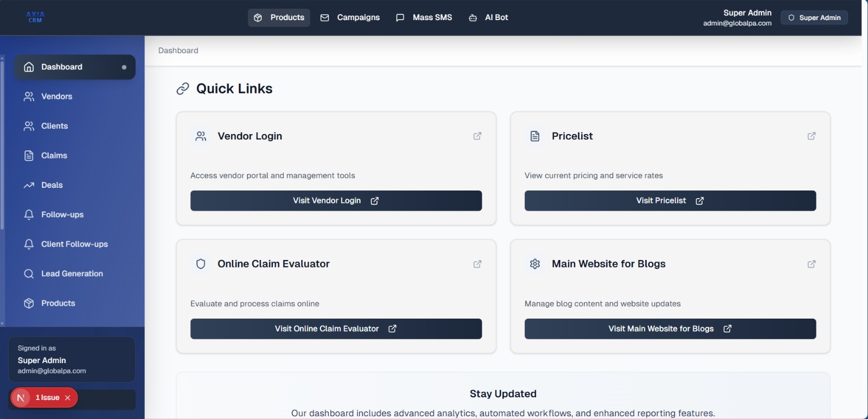Click the AXIA CRM logo
This screenshot has width=868, height=419.
pyautogui.click(x=35, y=17)
